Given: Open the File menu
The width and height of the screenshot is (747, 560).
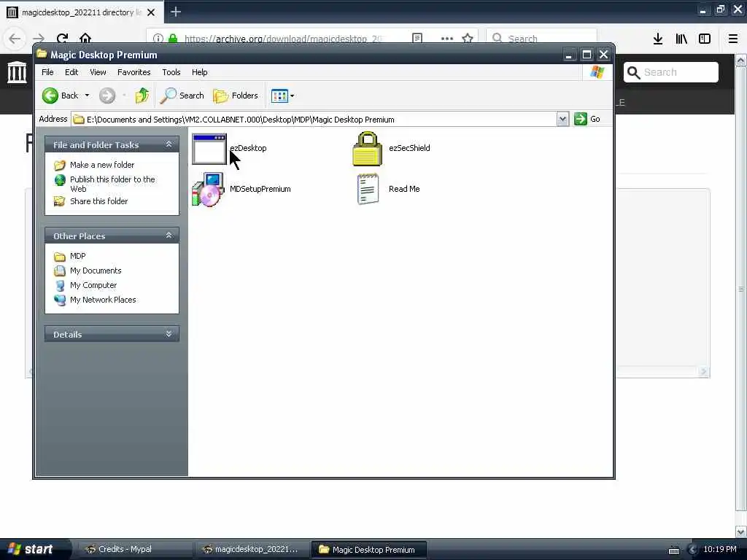Looking at the screenshot, I should tap(47, 72).
